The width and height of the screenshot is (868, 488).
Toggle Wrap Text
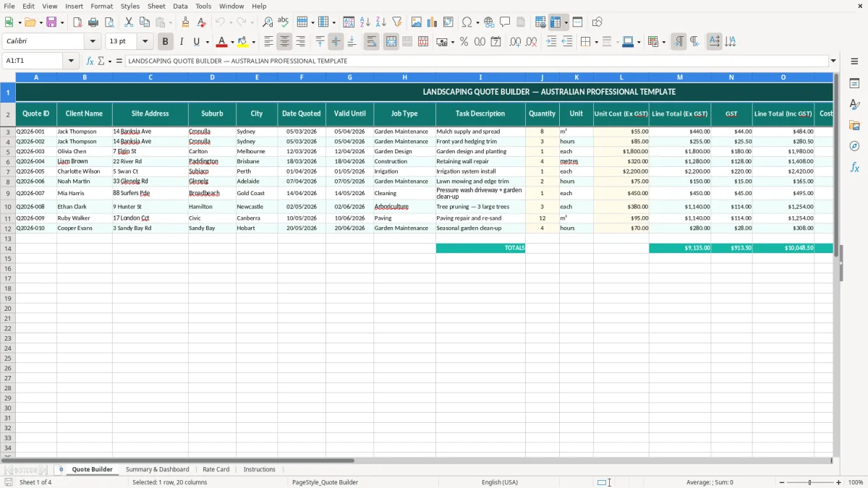[372, 42]
